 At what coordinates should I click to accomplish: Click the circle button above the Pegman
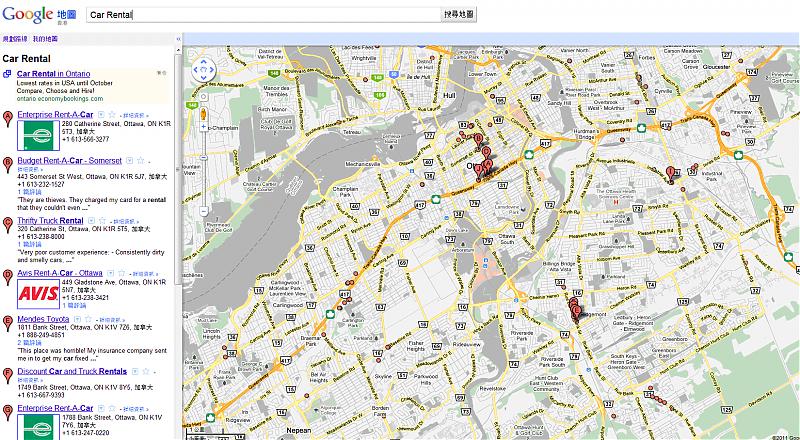(204, 96)
